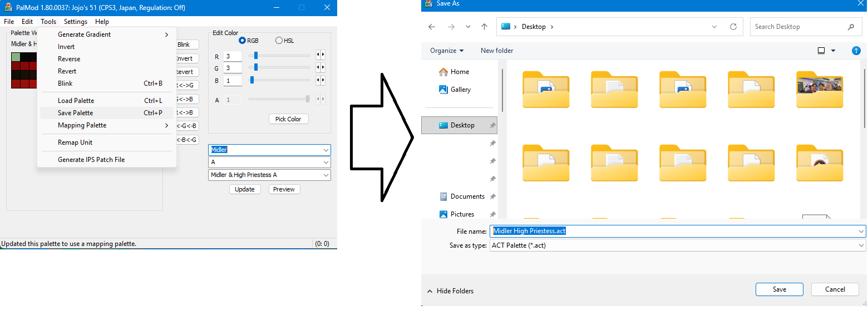The height and width of the screenshot is (310, 868).
Task: Click the blue Help question mark icon
Action: click(x=856, y=51)
